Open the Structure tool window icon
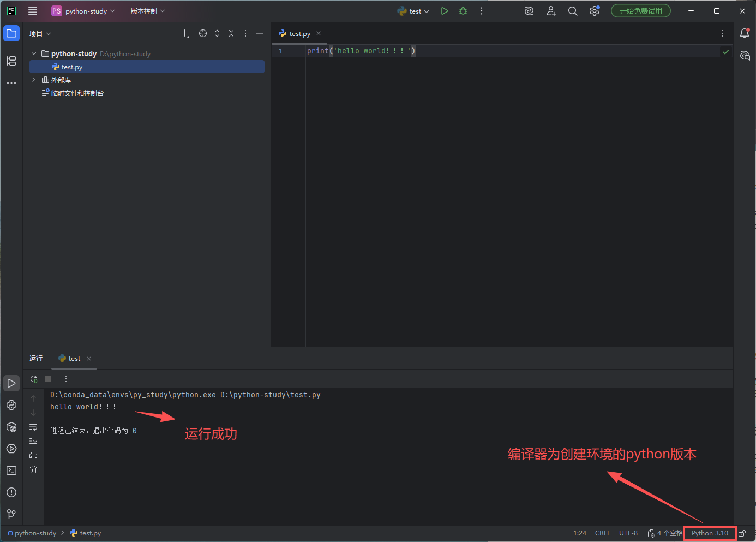Image resolution: width=756 pixels, height=542 pixels. 11,61
